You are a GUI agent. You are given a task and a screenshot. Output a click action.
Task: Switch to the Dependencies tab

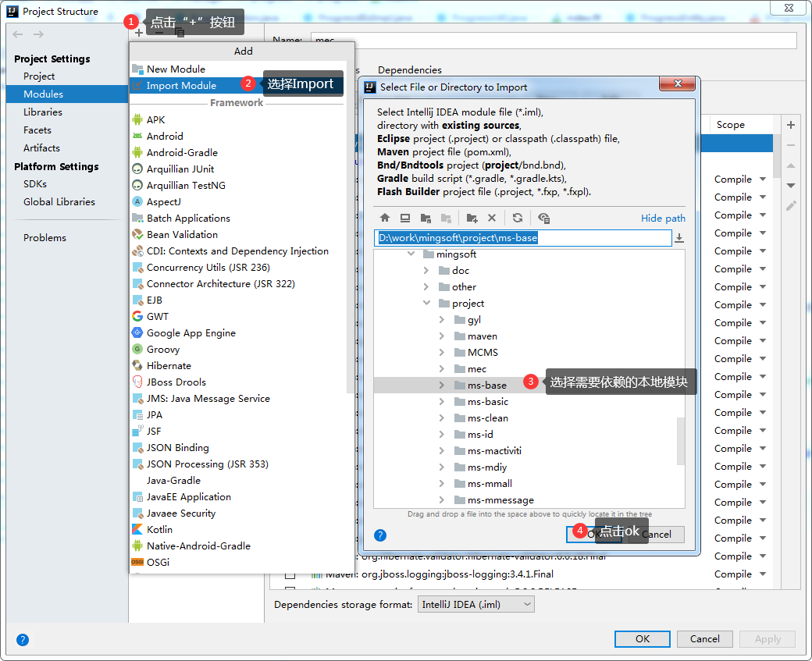[x=410, y=70]
